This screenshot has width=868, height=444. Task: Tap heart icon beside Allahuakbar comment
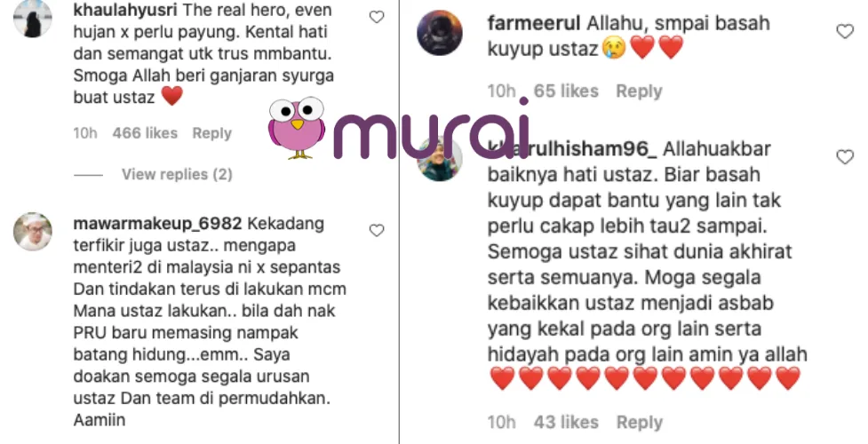[845, 157]
